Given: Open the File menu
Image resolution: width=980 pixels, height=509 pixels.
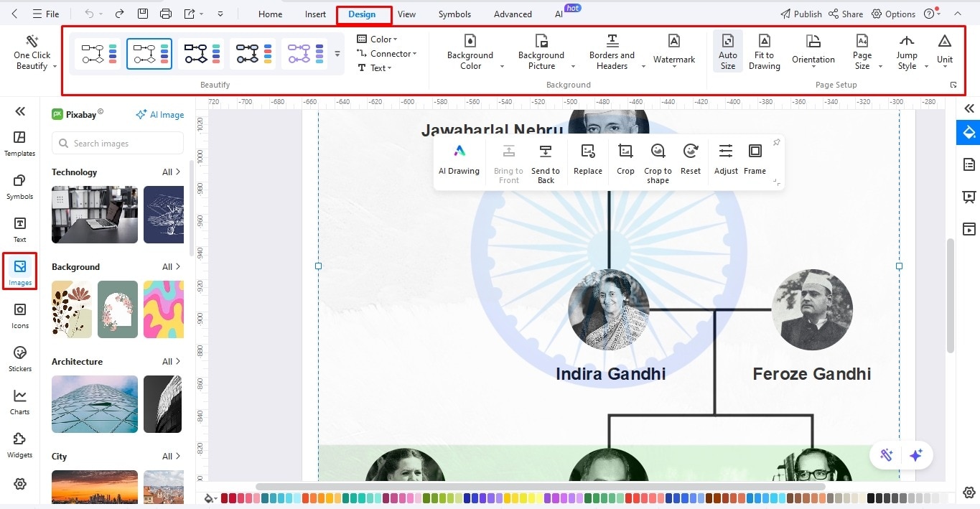Looking at the screenshot, I should pos(47,13).
